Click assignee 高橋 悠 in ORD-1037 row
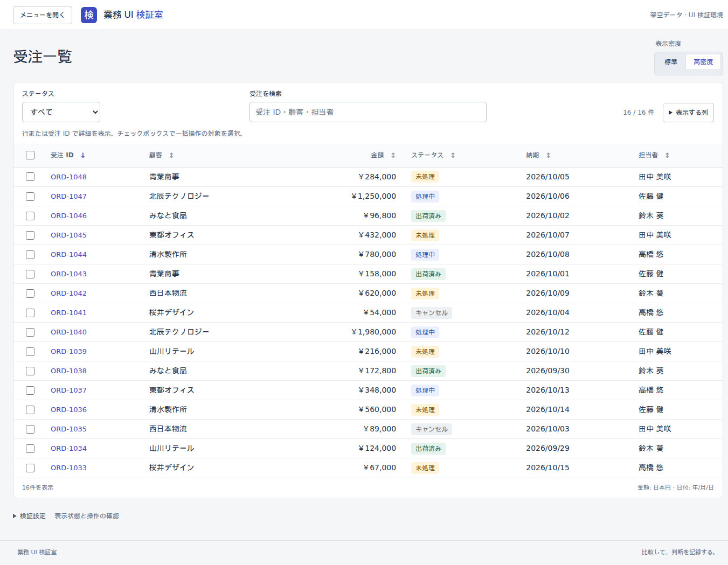Image resolution: width=728 pixels, height=565 pixels. pos(651,390)
